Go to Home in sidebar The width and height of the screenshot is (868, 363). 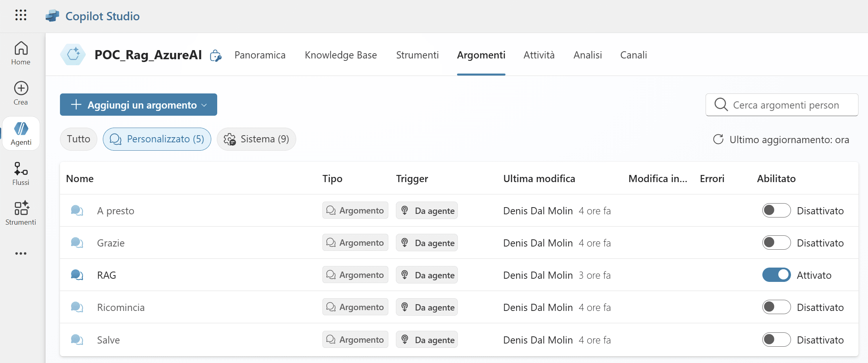click(21, 53)
